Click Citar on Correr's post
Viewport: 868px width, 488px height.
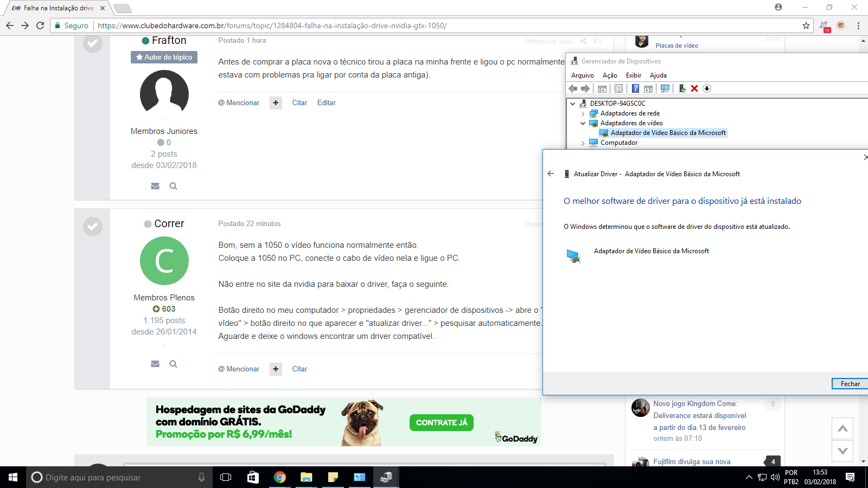click(x=299, y=369)
